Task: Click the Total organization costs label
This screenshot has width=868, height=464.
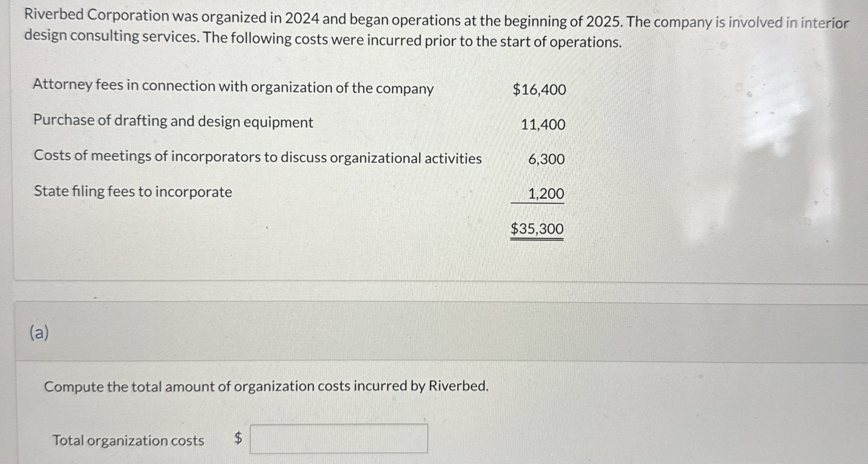Action: 128,440
